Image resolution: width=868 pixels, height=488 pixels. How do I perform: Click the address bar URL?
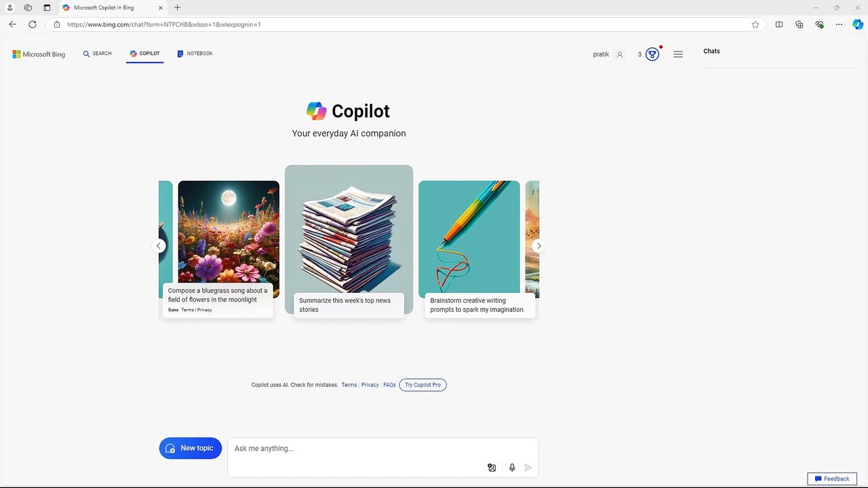click(164, 24)
